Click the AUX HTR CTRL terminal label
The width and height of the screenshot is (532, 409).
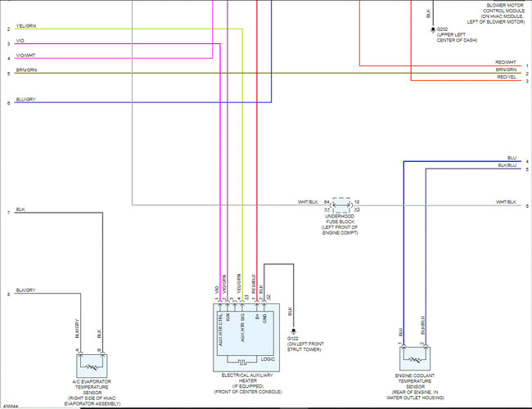click(220, 330)
